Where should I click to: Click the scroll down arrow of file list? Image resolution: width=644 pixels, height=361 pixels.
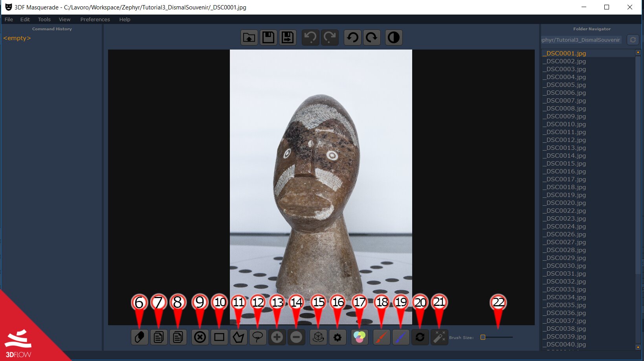[638, 347]
